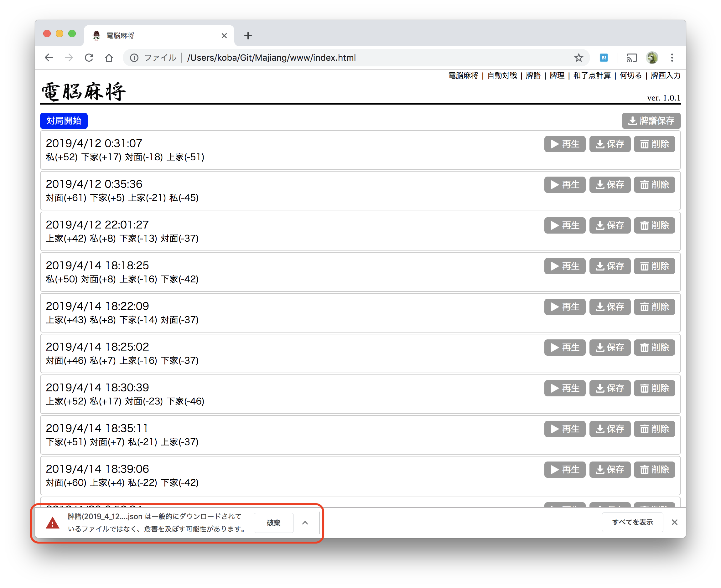The height and width of the screenshot is (588, 721).
Task: Download the 2019/4/12 0:35:36 record
Action: click(x=609, y=185)
